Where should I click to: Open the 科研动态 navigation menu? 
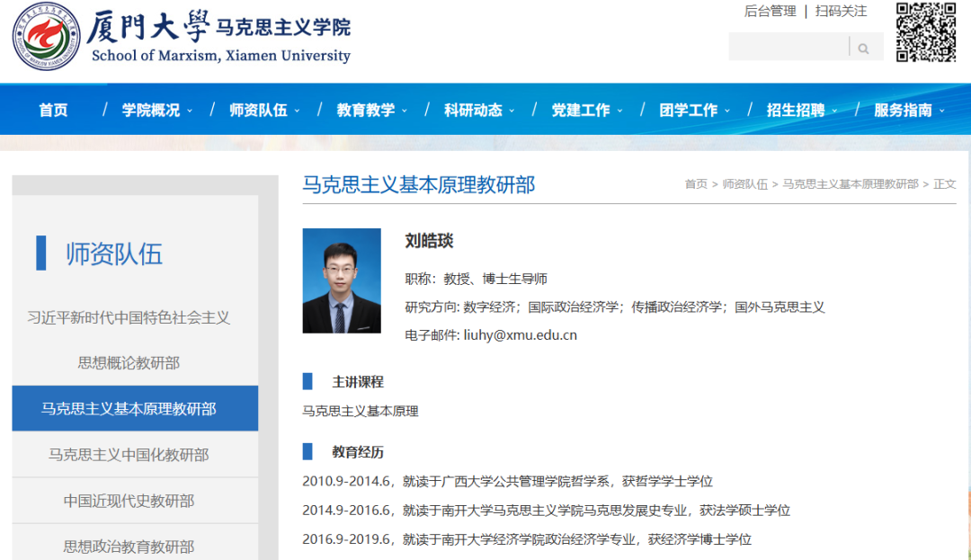(x=478, y=110)
